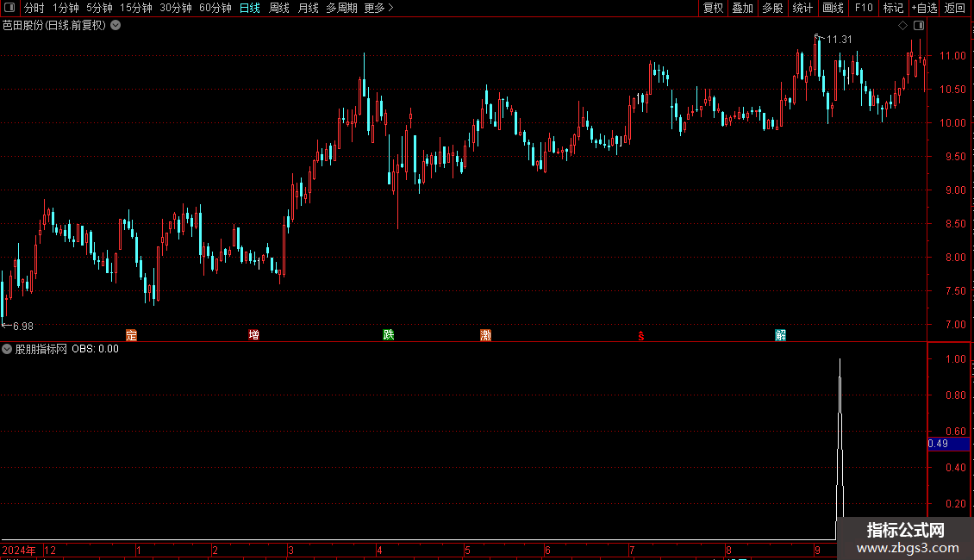Open the 统计 statistics tool
The height and width of the screenshot is (560, 974).
point(802,8)
